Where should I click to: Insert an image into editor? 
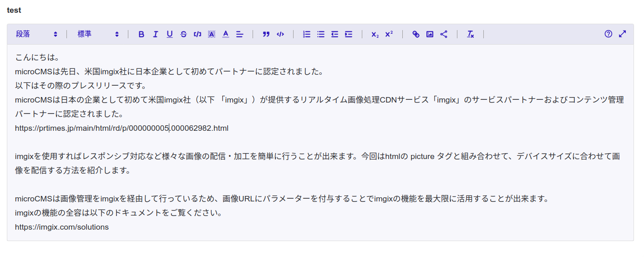point(430,34)
